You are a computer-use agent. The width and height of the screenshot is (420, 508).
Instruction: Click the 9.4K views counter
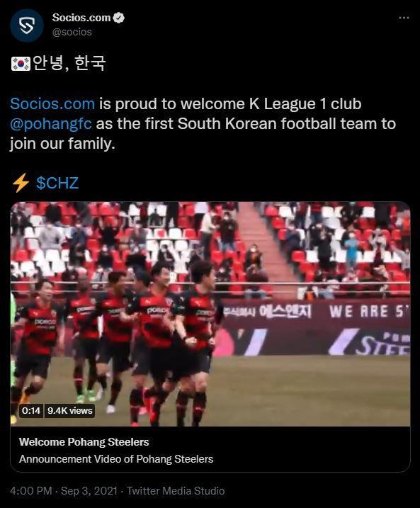69,411
